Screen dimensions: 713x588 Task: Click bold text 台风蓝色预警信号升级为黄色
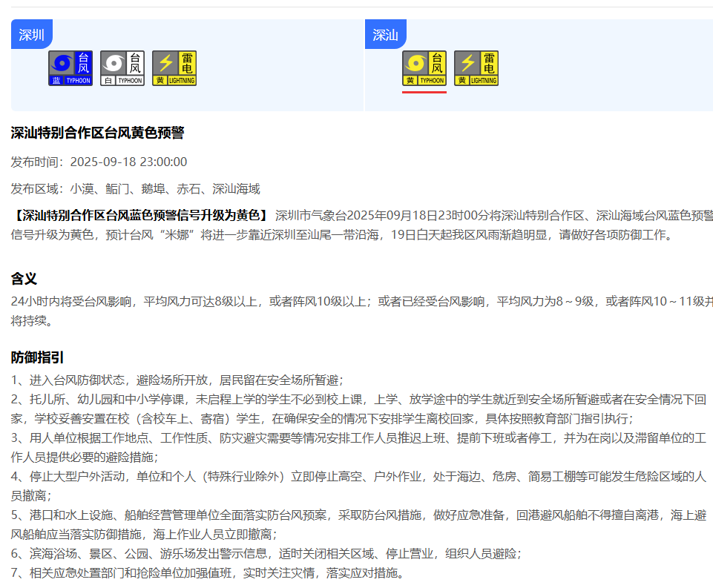[141, 216]
